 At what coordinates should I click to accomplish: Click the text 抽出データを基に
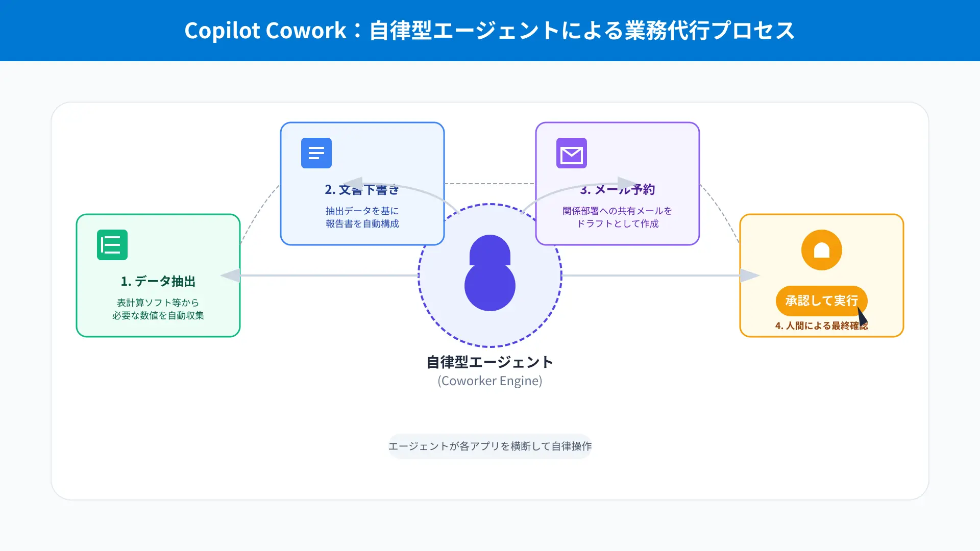(x=362, y=211)
